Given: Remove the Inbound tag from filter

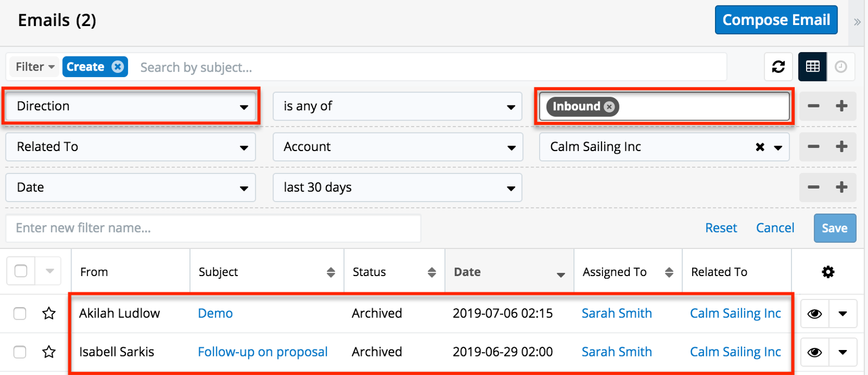Looking at the screenshot, I should click(x=610, y=107).
